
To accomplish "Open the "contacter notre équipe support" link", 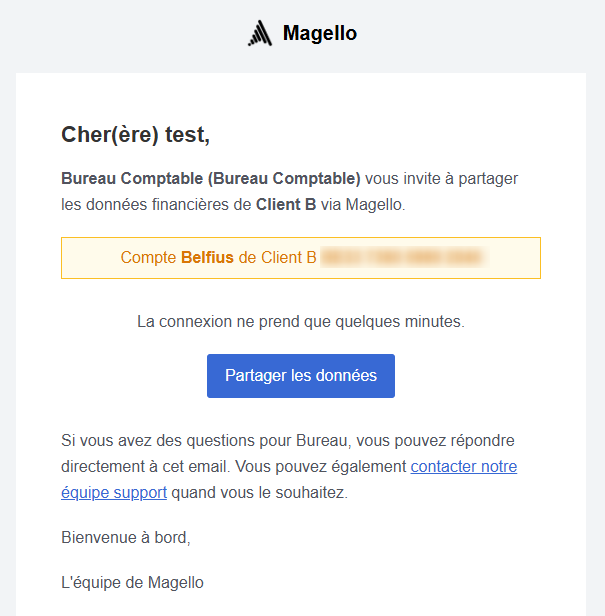I will click(463, 467).
